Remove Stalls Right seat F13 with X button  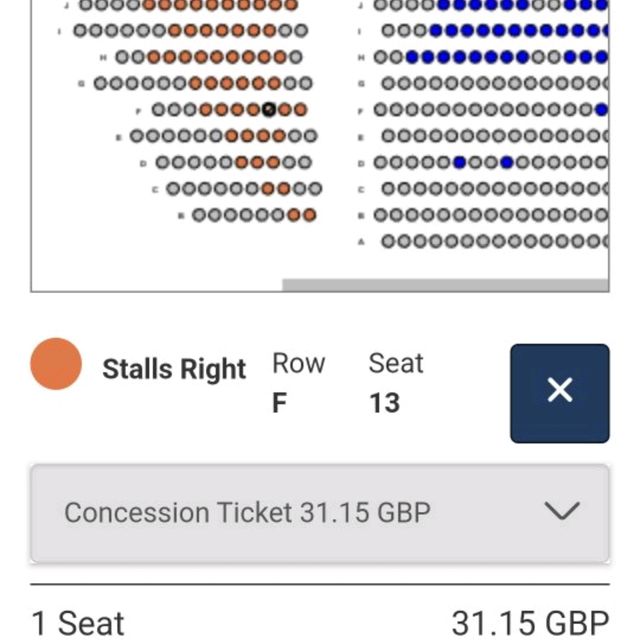coord(560,393)
